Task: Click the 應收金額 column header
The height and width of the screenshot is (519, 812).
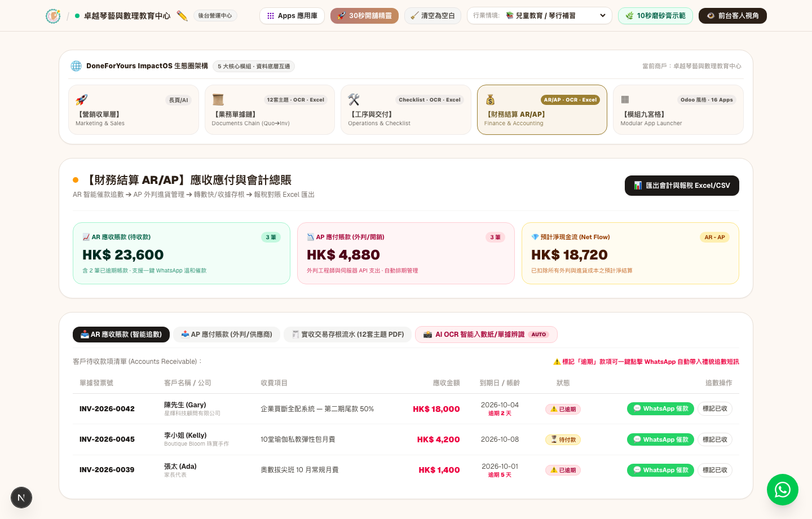Action: [x=447, y=383]
